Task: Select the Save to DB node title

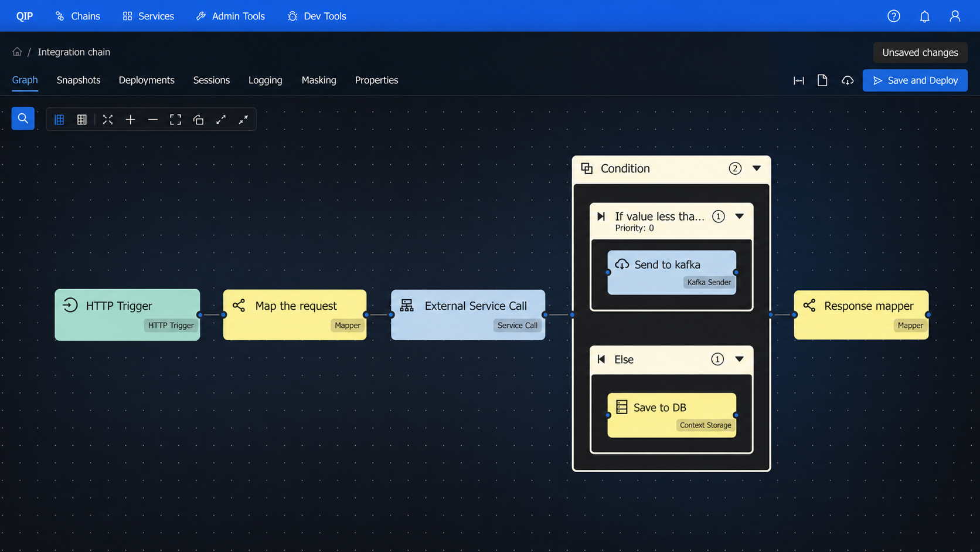Action: [x=660, y=407]
